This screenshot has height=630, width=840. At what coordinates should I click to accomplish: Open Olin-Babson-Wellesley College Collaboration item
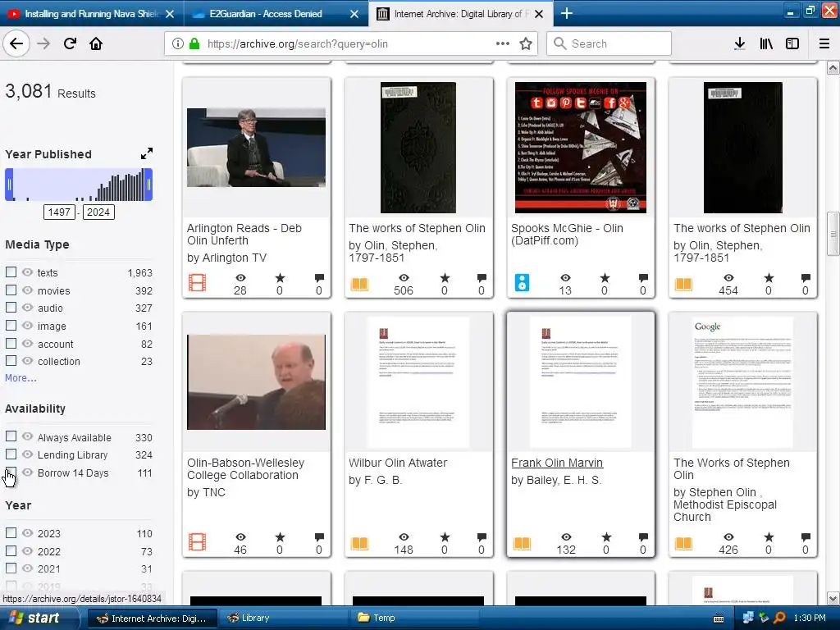point(245,468)
